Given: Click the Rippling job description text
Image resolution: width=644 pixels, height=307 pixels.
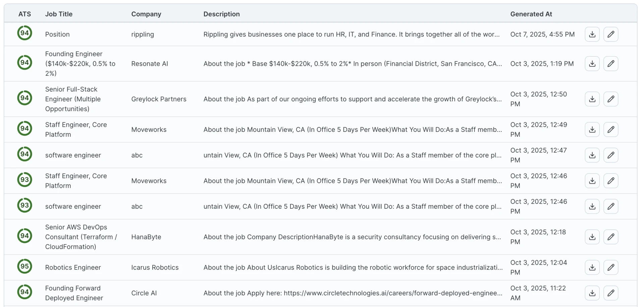Looking at the screenshot, I should [351, 34].
